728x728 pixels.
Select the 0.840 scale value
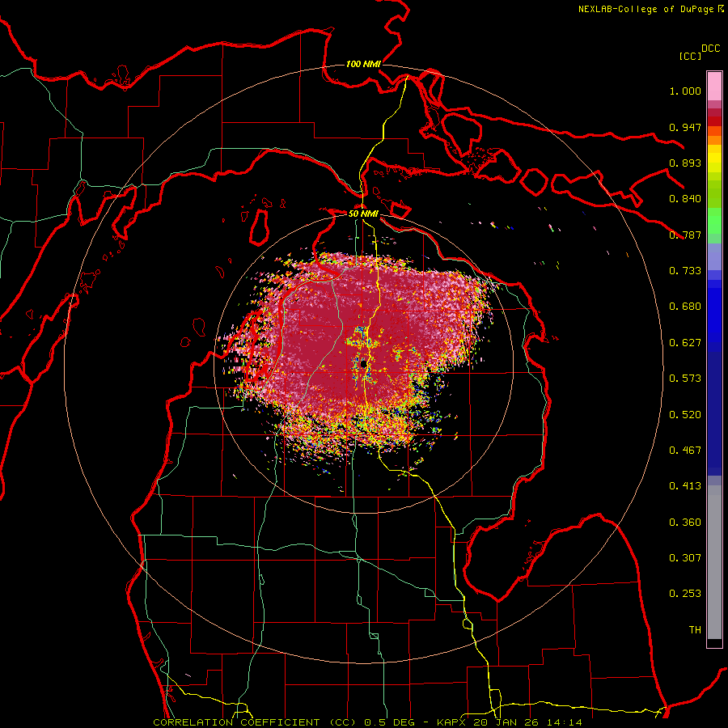685,199
